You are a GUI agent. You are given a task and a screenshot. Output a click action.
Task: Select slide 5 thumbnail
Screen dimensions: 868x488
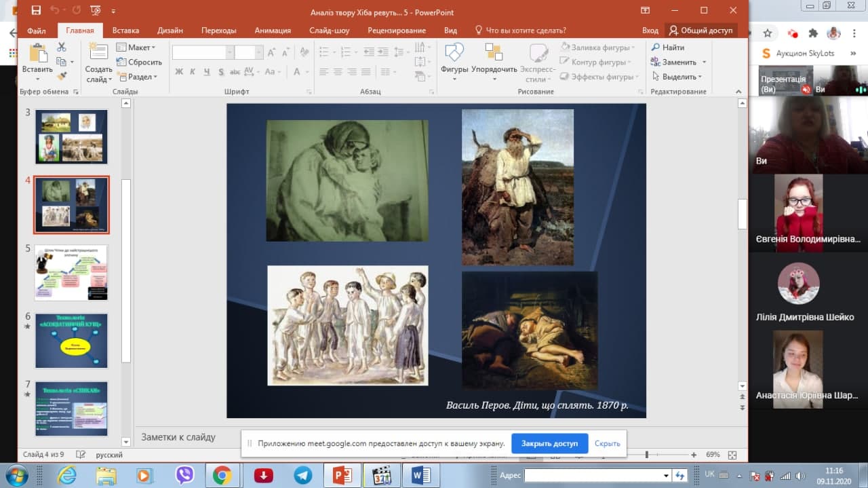(71, 272)
